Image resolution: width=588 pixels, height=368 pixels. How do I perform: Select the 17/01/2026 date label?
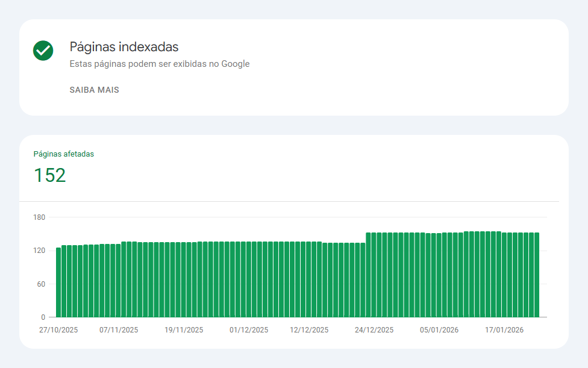(504, 330)
